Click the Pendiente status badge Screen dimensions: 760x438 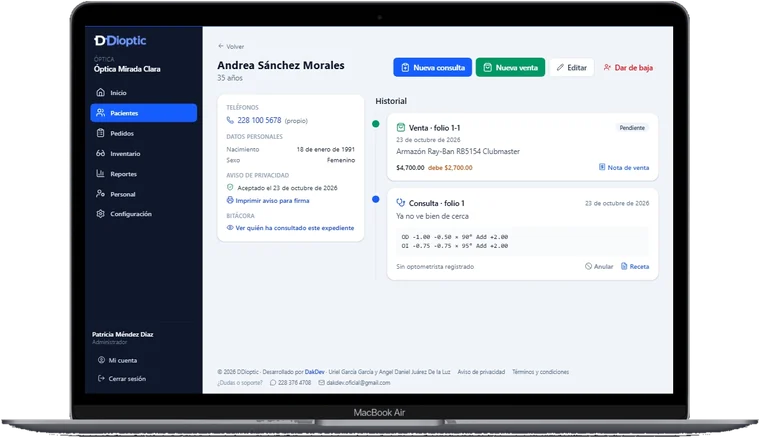click(632, 128)
